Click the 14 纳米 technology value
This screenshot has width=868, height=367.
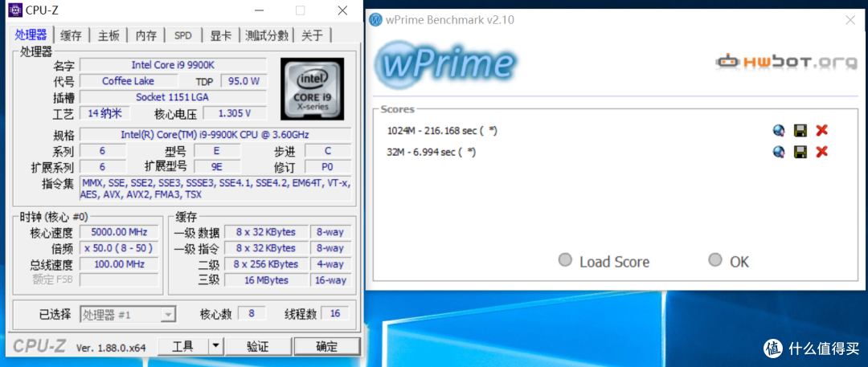pyautogui.click(x=104, y=113)
